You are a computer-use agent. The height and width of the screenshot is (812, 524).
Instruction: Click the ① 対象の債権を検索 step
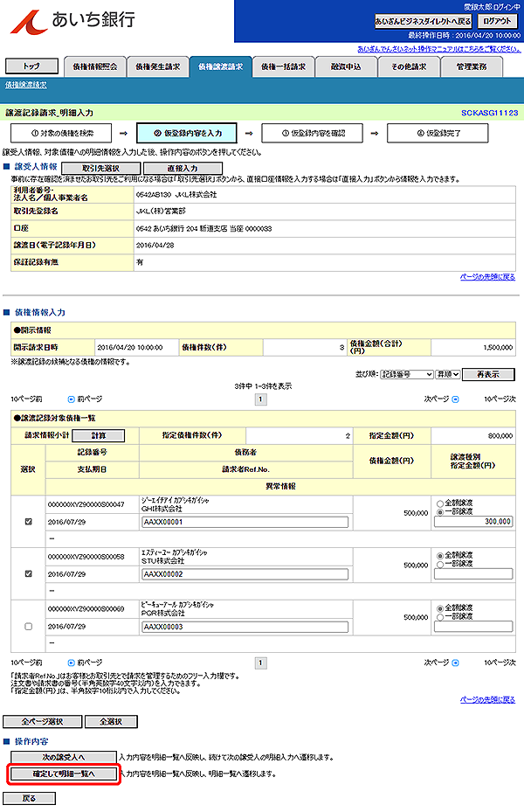click(61, 133)
